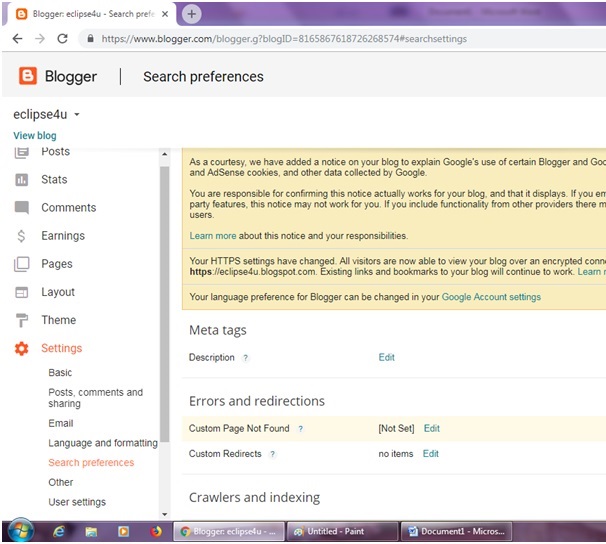Edit Custom Redirects setting
The width and height of the screenshot is (606, 544).
(x=431, y=454)
